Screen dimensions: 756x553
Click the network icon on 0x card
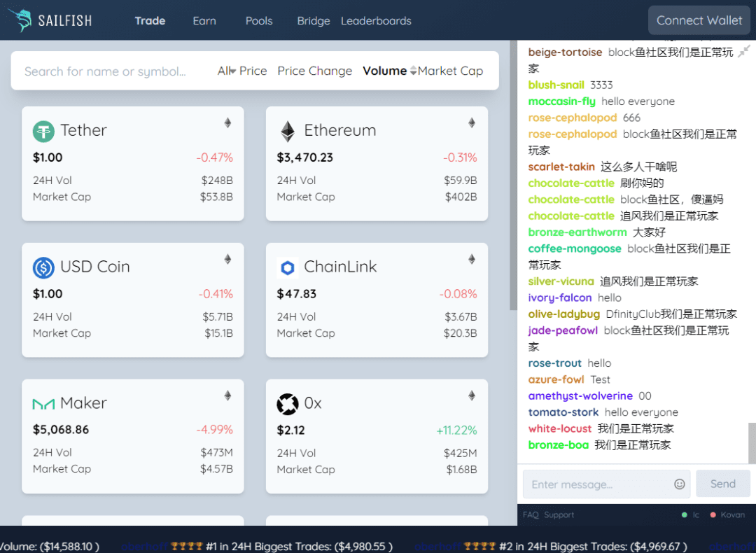(x=472, y=395)
